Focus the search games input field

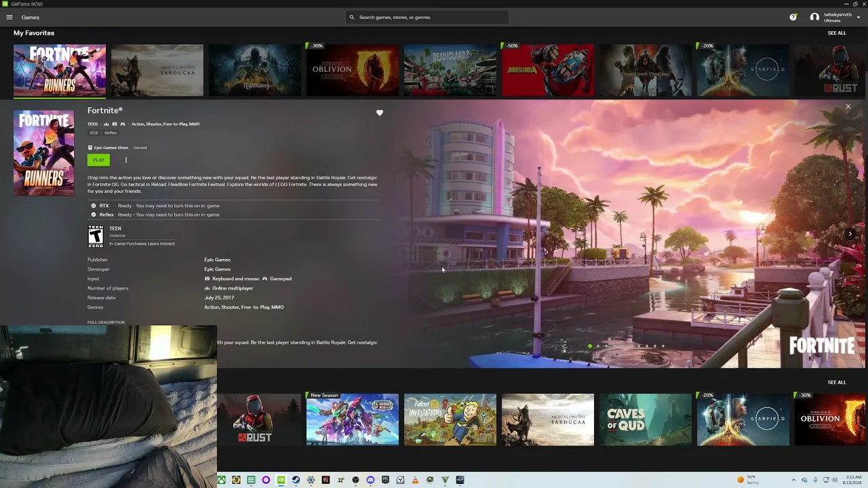coord(427,17)
